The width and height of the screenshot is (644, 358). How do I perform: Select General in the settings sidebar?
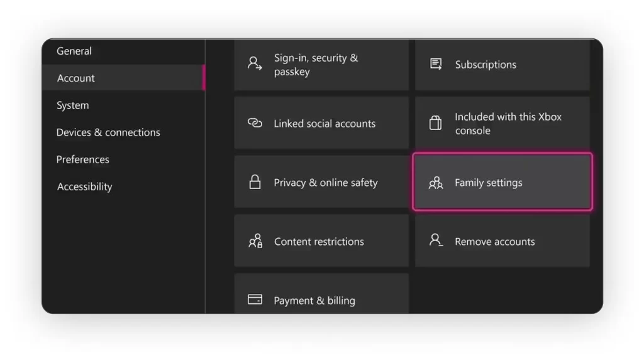pyautogui.click(x=74, y=52)
